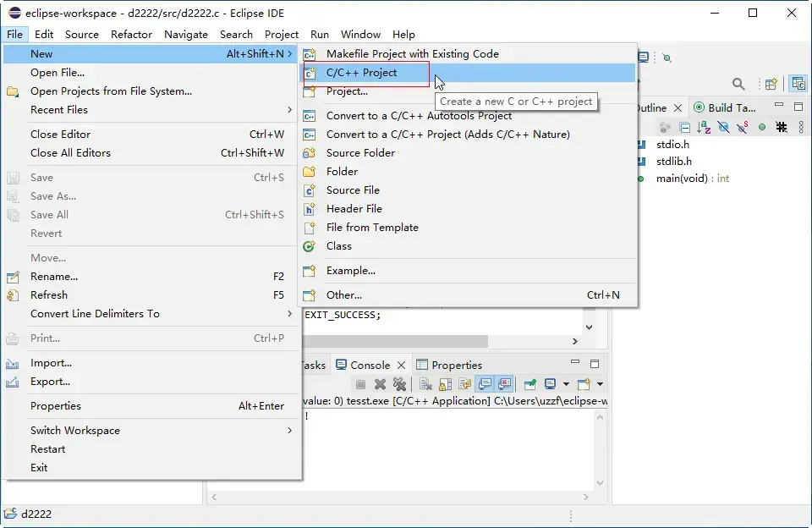The height and width of the screenshot is (528, 812).
Task: Click the Open Console icon
Action: [584, 384]
